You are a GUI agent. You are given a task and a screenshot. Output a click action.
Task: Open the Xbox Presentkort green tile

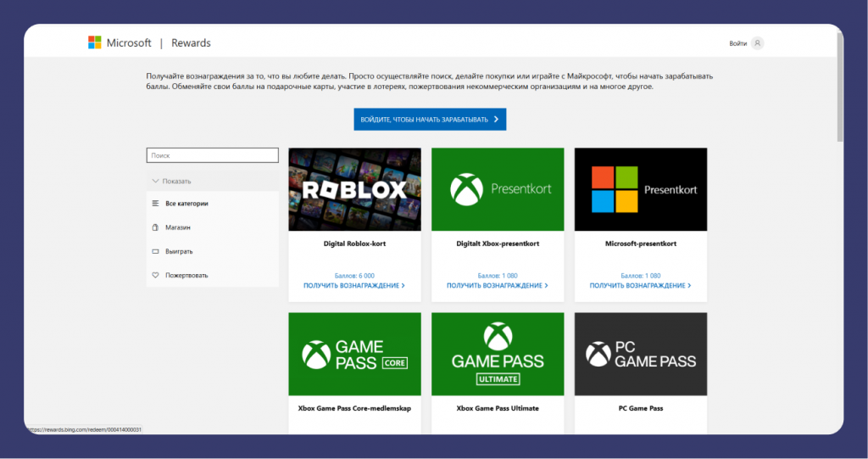point(498,189)
